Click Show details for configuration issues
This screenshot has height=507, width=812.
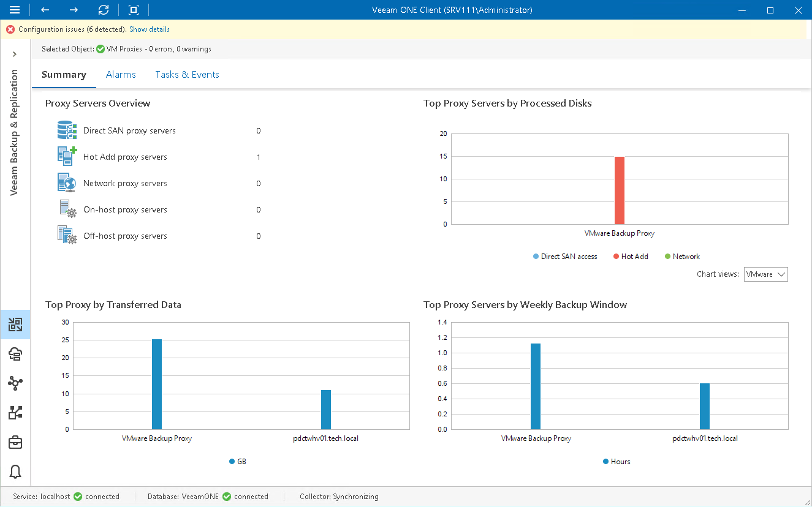click(149, 29)
